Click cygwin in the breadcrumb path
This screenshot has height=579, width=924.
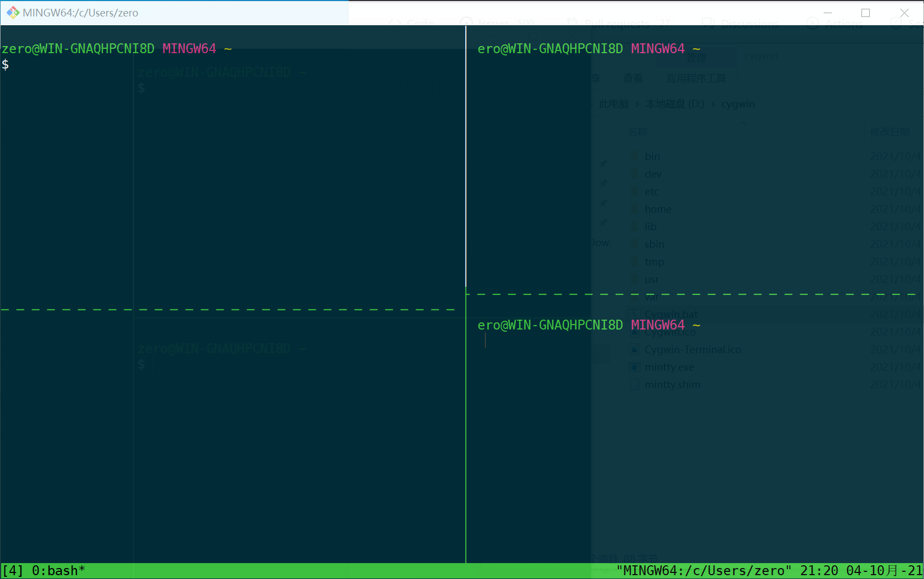[x=738, y=104]
